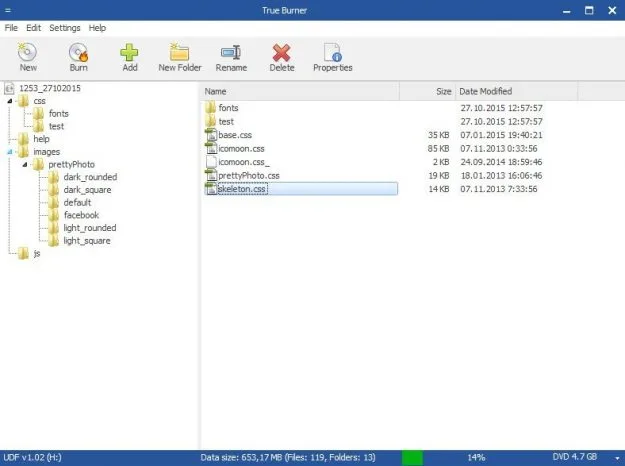Open the window system menu icon
This screenshot has height=466, width=625.
click(x=8, y=10)
